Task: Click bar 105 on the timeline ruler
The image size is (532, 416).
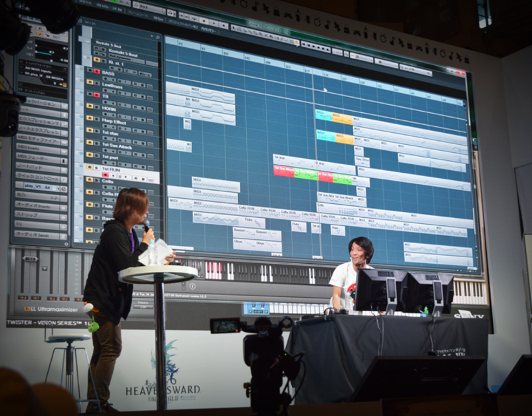Action: click(247, 58)
